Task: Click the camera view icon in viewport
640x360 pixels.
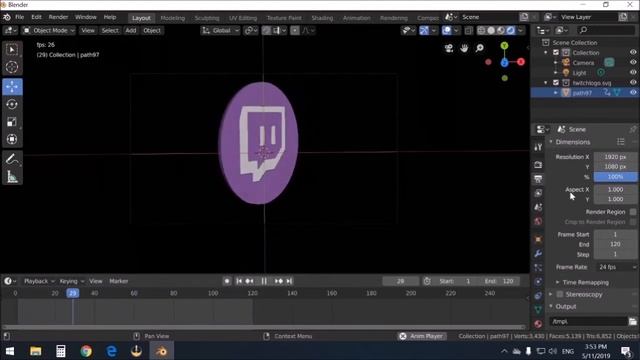Action: click(449, 48)
